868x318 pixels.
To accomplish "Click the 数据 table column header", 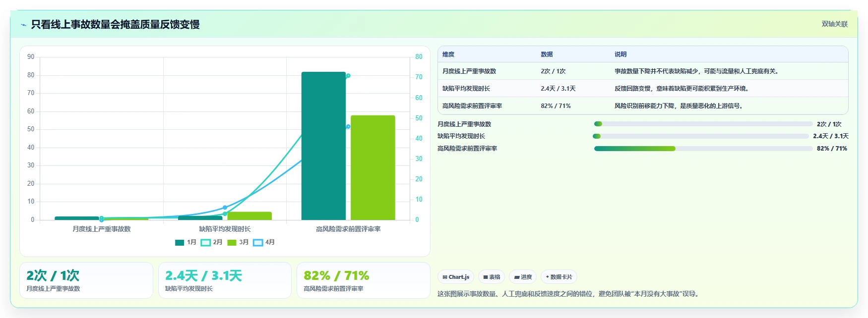I will click(547, 54).
